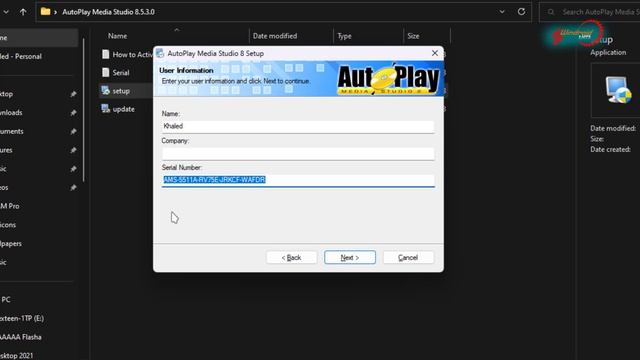The height and width of the screenshot is (360, 640).
Task: Click the Name field containing Khaled
Action: (x=298, y=126)
